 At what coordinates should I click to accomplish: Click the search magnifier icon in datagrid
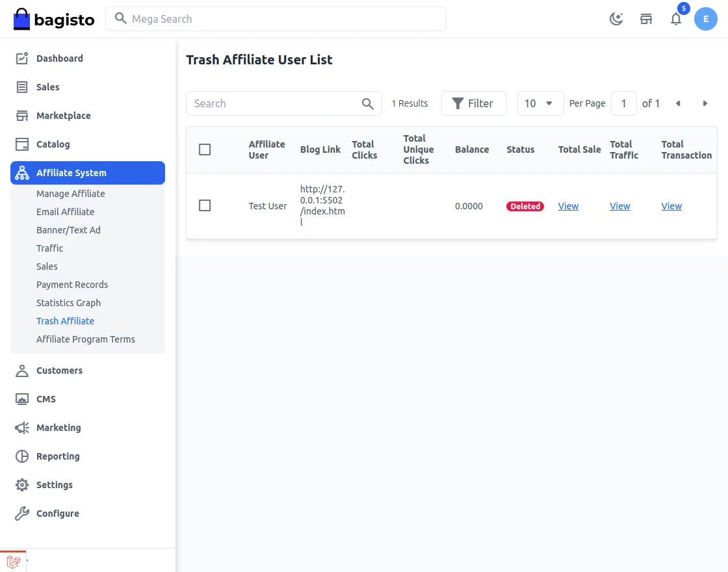[x=368, y=103]
